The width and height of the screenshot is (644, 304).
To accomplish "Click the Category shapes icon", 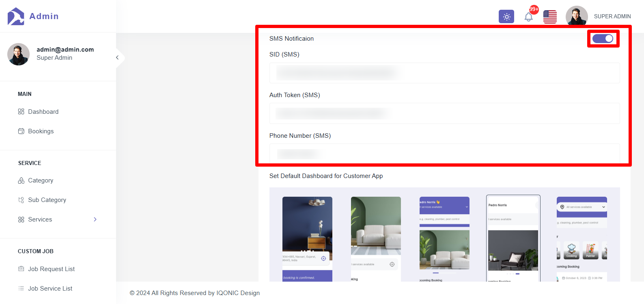I will click(21, 180).
